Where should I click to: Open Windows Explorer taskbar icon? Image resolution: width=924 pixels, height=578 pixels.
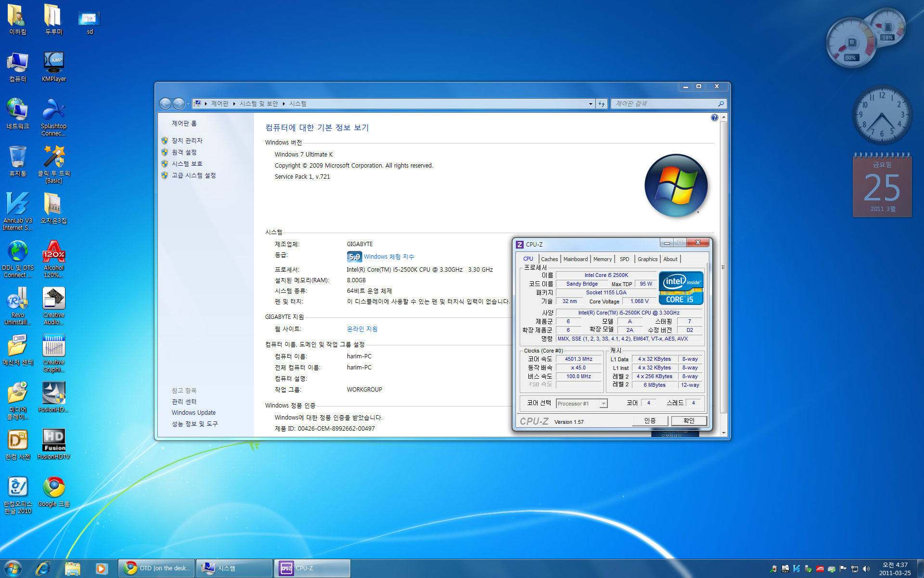coord(72,568)
